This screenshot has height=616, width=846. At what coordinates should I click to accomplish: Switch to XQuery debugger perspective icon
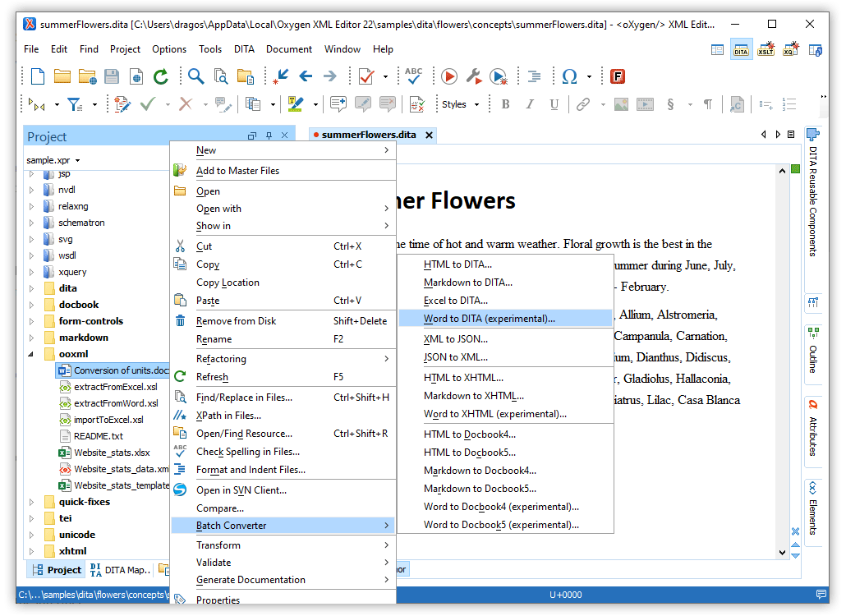790,49
